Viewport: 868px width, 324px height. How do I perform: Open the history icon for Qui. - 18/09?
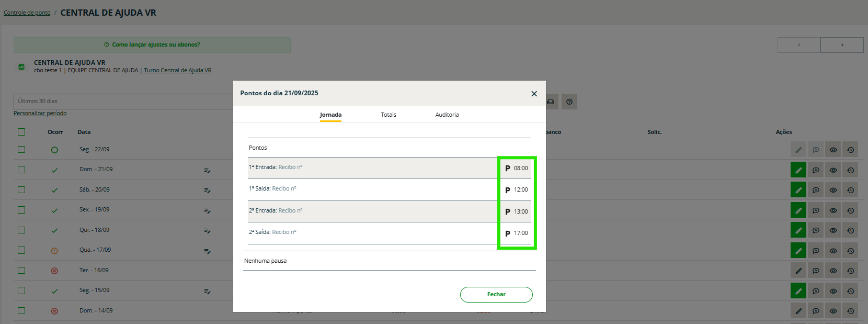tap(850, 230)
